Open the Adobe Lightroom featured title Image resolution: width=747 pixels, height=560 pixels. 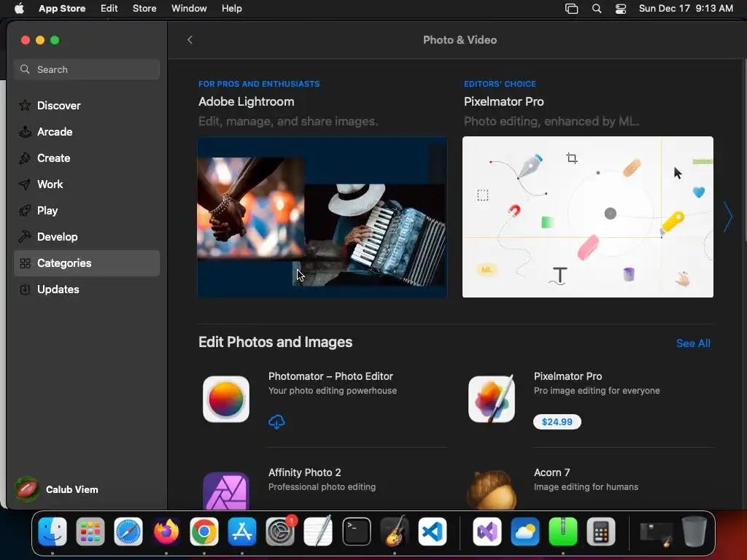coord(247,102)
